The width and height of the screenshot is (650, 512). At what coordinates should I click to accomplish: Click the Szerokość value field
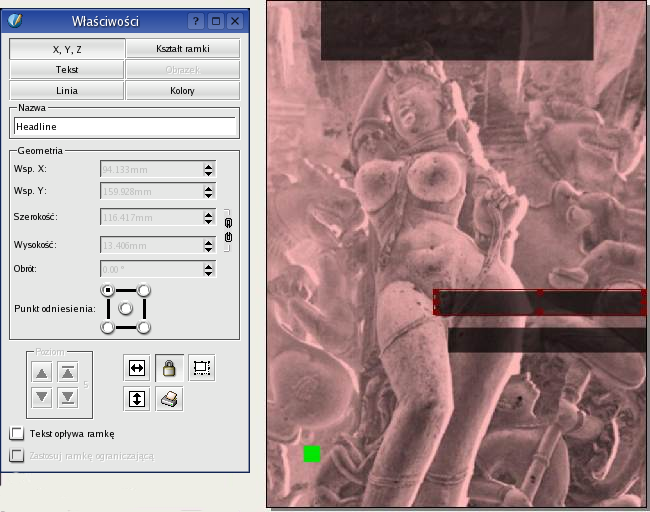[152, 217]
